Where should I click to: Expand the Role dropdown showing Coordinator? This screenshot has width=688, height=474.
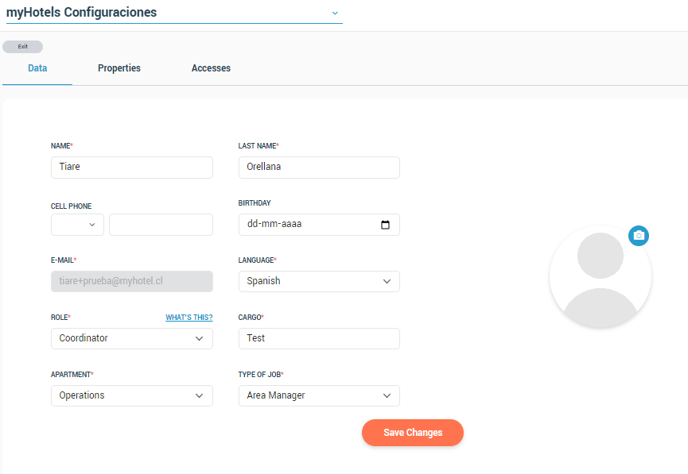[x=132, y=338]
